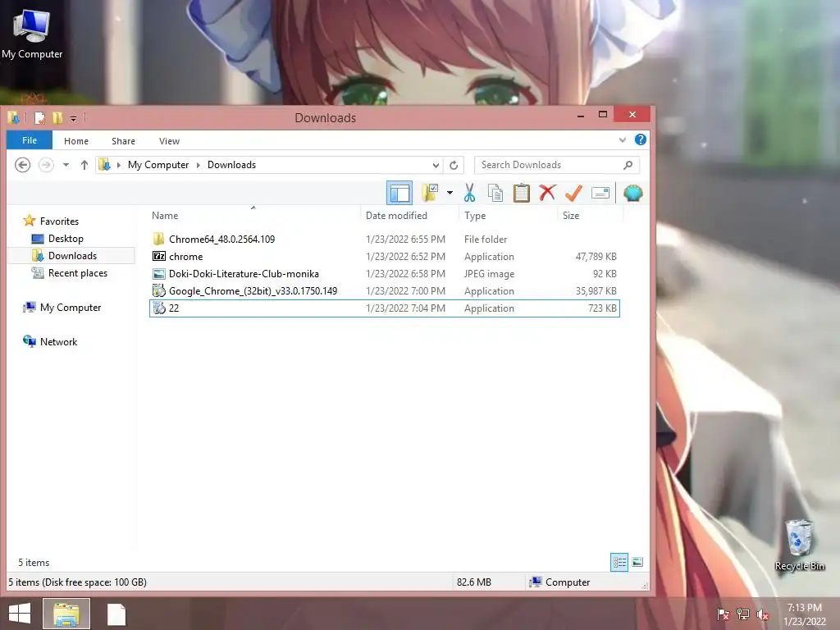This screenshot has width=840, height=630.
Task: Click the orange checkmark Properties icon
Action: (573, 193)
